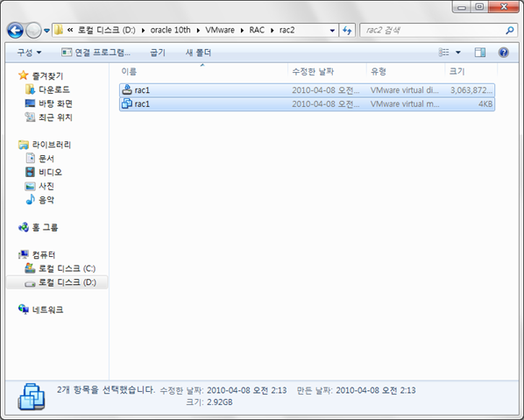The height and width of the screenshot is (420, 524).
Task: Open 다운로드 folder in sidebar
Action: pos(53,89)
